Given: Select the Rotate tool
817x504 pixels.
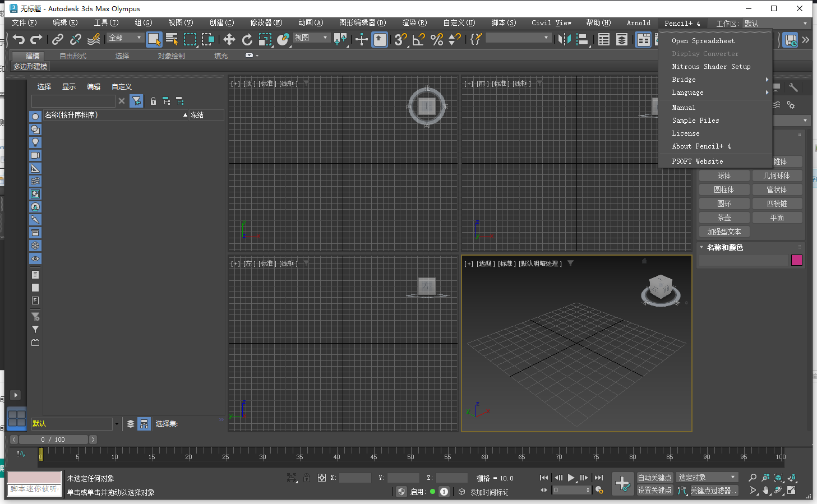Looking at the screenshot, I should click(x=247, y=39).
